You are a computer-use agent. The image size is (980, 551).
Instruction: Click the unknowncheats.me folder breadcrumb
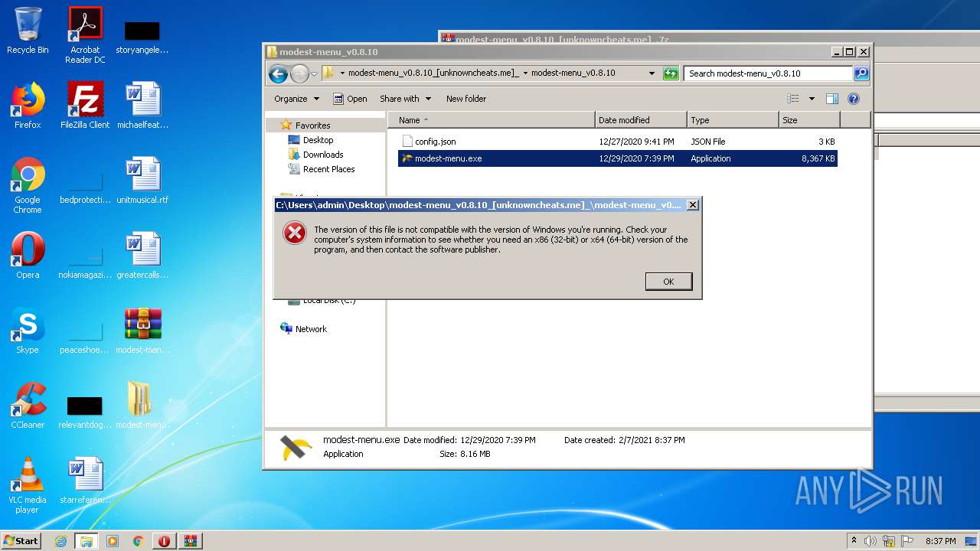tap(433, 73)
